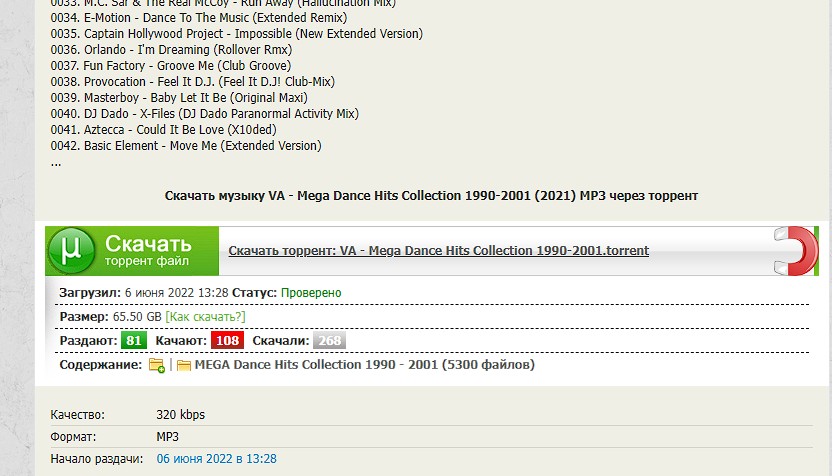
Task: Click the green seeders count 81
Action: (x=134, y=341)
